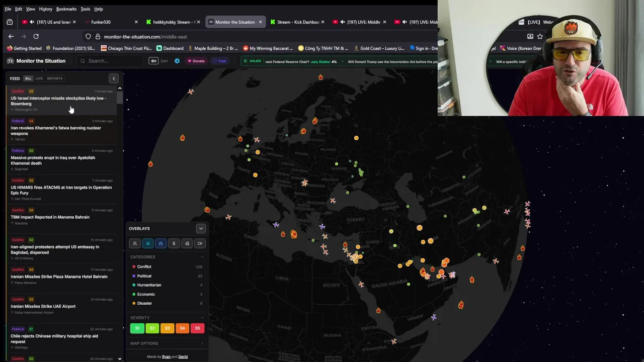644x362 pixels.
Task: Toggle the people overlay icon
Action: pos(135,243)
